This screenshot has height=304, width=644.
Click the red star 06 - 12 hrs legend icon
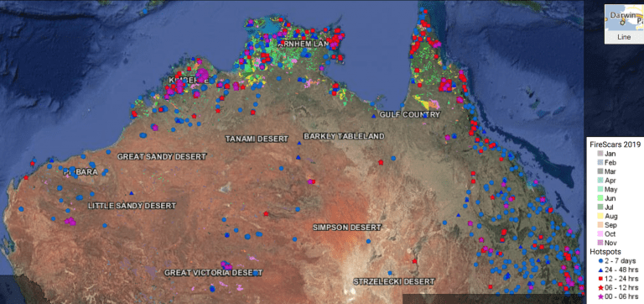pos(600,287)
